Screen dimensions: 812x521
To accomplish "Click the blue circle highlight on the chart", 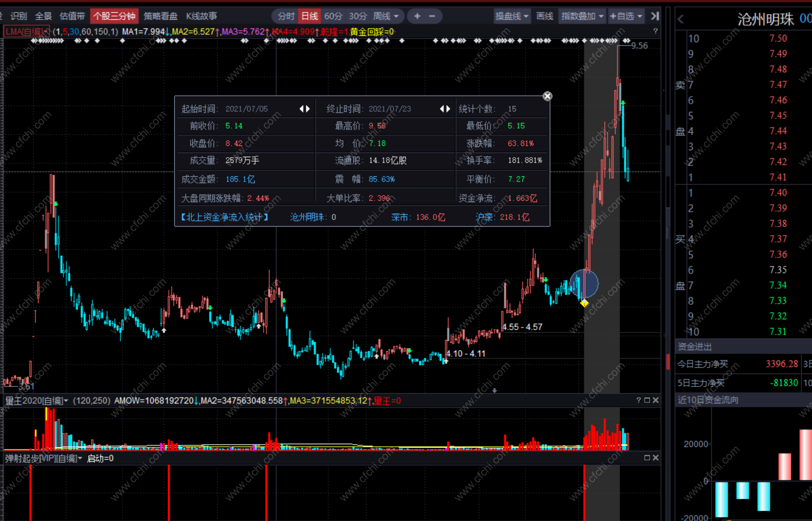I will pyautogui.click(x=584, y=283).
